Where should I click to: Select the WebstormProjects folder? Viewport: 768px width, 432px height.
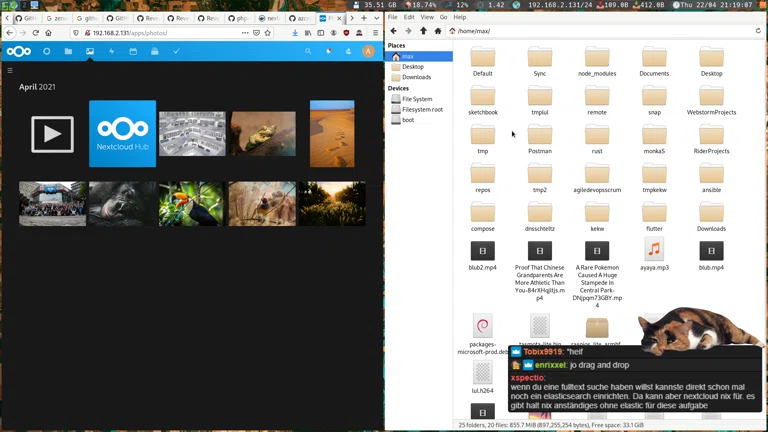(711, 100)
